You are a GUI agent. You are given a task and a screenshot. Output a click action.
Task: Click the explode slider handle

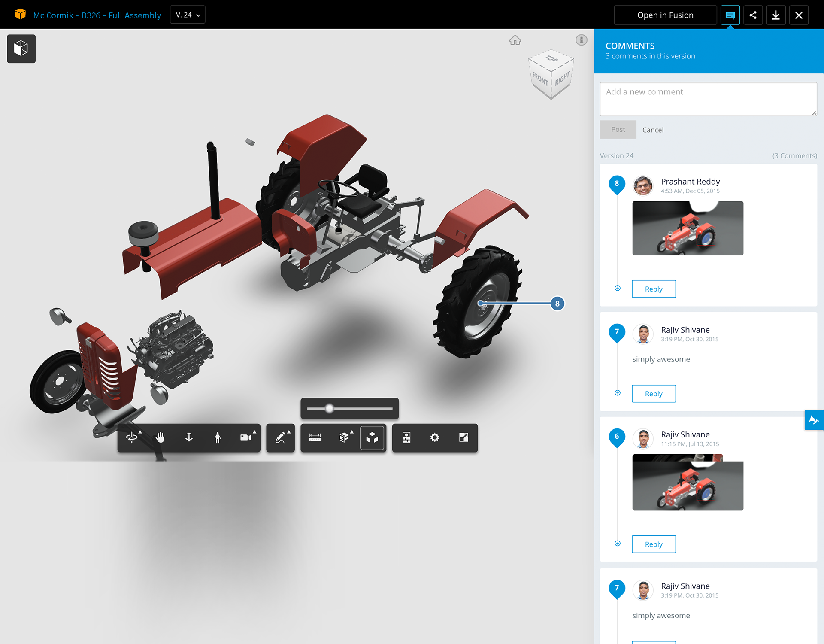point(329,408)
